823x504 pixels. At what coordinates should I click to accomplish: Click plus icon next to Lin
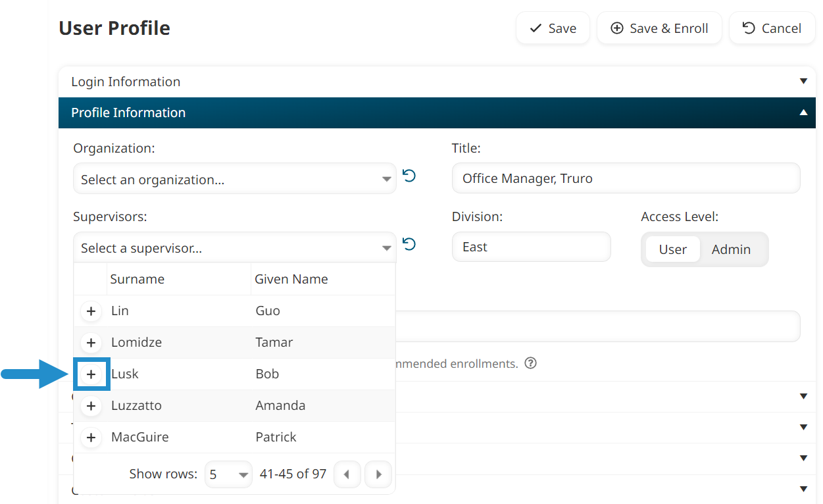click(x=91, y=311)
